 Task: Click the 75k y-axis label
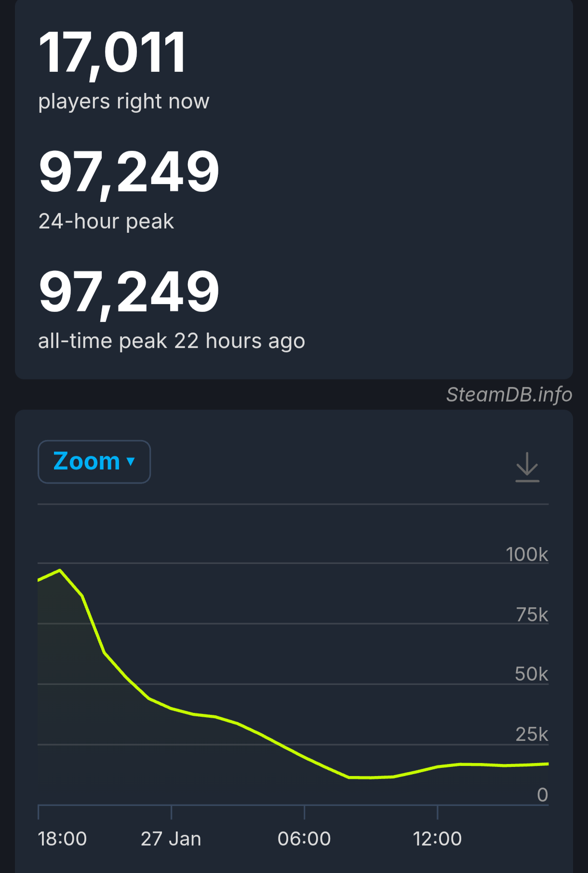(x=532, y=615)
